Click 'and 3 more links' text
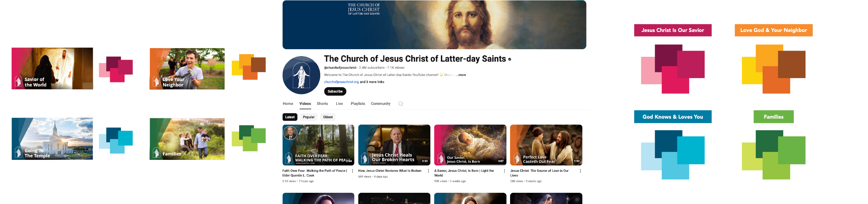This screenshot has height=204, width=868. (372, 82)
